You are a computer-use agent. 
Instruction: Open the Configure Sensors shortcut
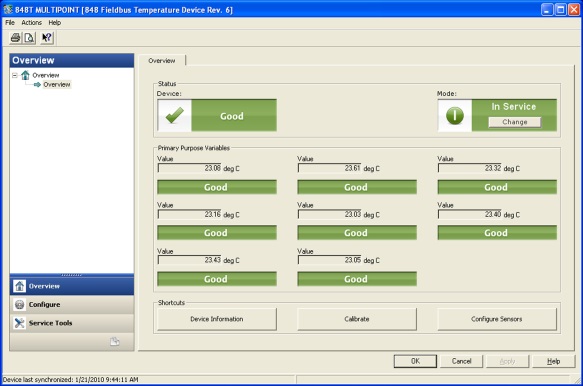coord(497,319)
